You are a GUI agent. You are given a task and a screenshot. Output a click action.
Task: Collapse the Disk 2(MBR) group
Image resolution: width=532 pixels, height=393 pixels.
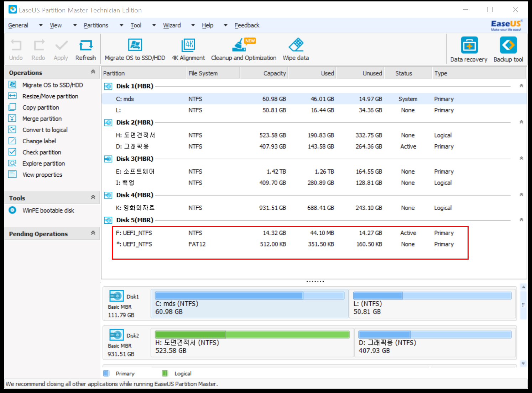pyautogui.click(x=521, y=122)
